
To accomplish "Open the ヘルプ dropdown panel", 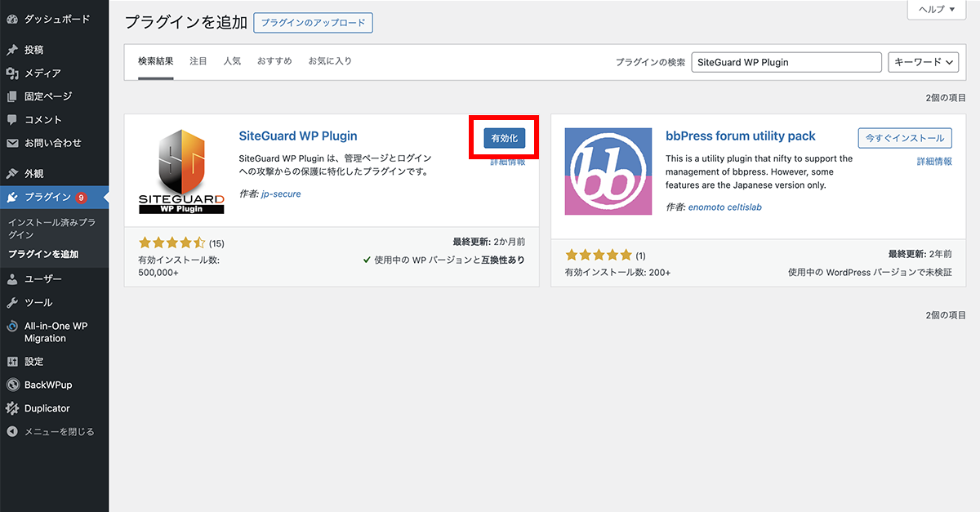I will tap(936, 10).
